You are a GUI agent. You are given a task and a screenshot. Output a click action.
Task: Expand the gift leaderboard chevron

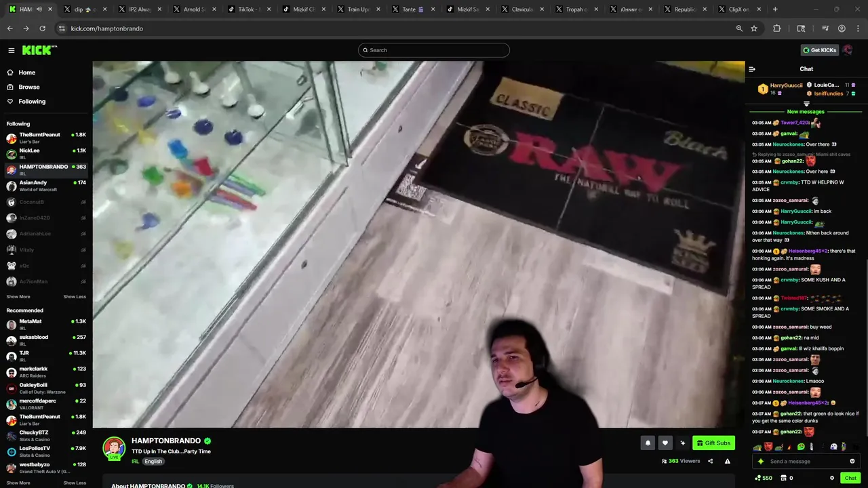click(x=806, y=104)
